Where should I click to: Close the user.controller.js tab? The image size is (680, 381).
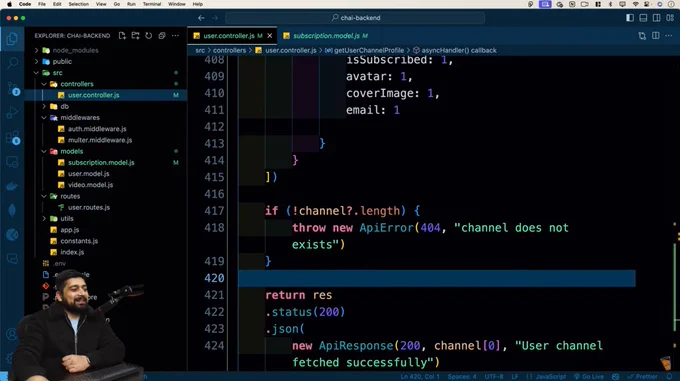[270, 36]
